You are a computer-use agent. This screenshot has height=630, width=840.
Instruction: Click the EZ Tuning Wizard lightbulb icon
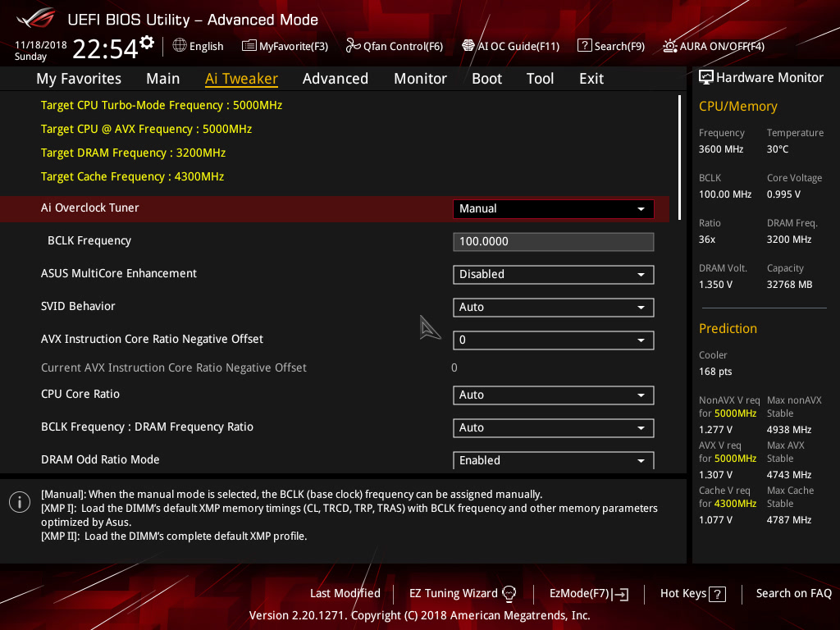(509, 594)
